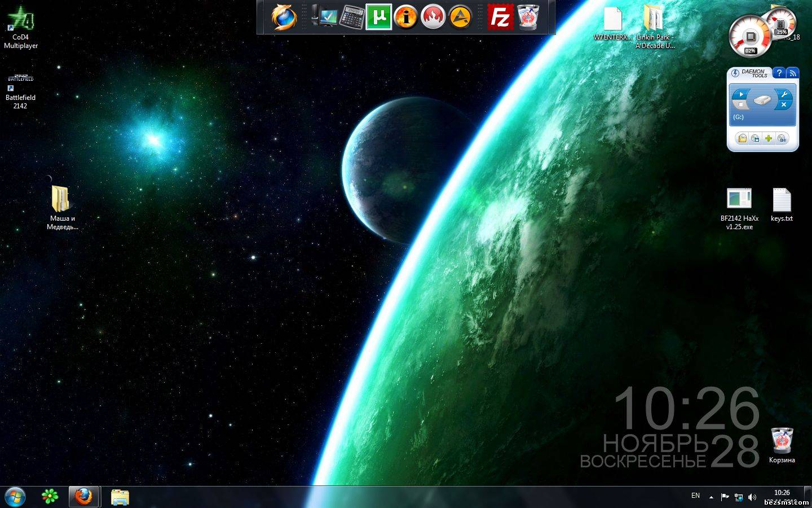Click the Daemon Tools mount play button
This screenshot has width=812, height=508.
coord(741,94)
